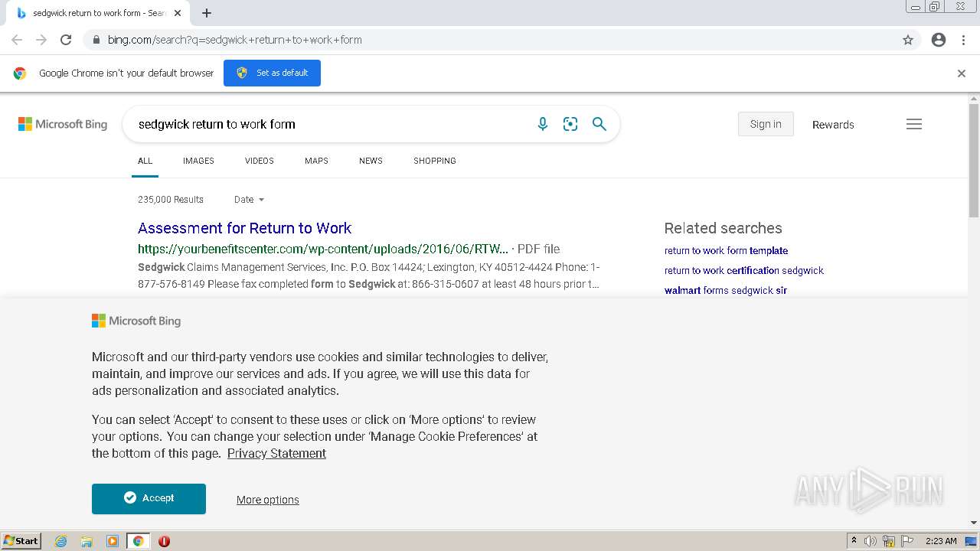Open the Privacy Statement link

(x=276, y=453)
